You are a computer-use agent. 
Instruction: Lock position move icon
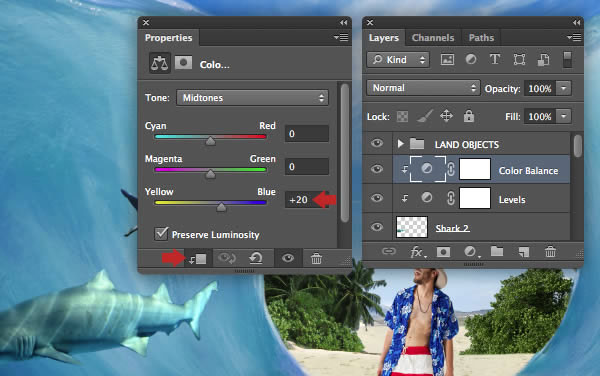(447, 116)
